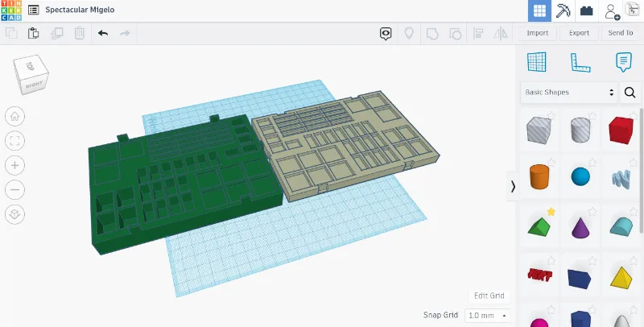Screen dimensions: 644x327
Task: Click the Paste toolbar icon
Action: (x=33, y=33)
